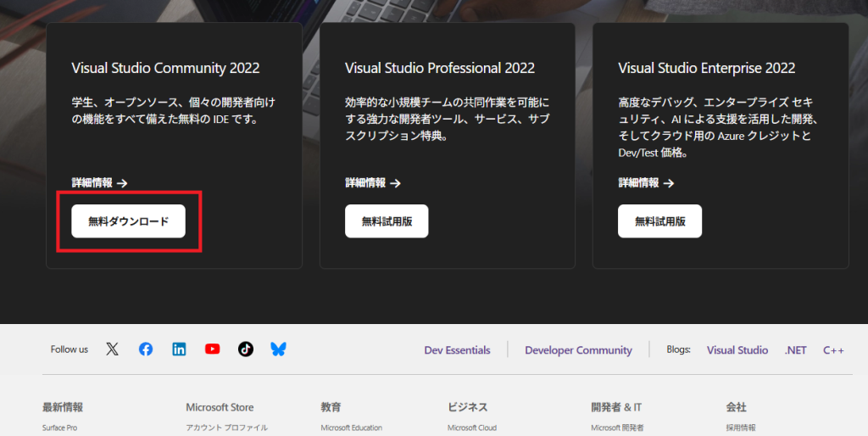Click the YouTube icon

click(212, 349)
